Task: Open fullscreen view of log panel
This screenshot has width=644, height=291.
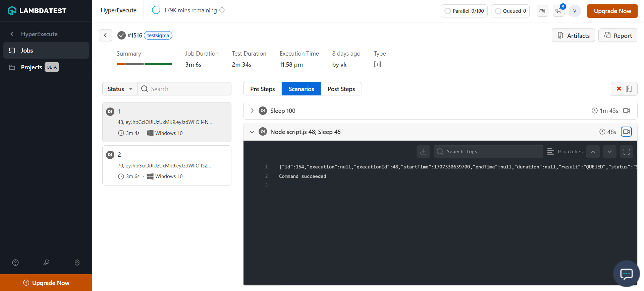Action: tap(626, 152)
